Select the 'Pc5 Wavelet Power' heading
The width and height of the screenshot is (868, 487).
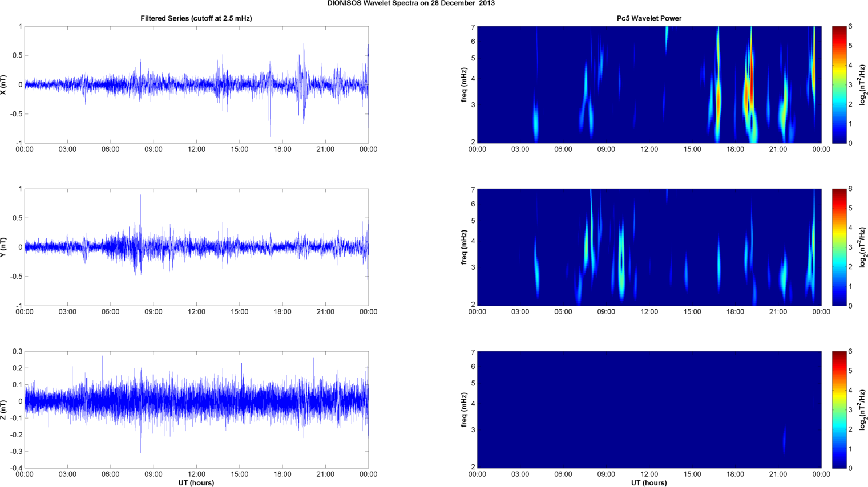coord(649,18)
